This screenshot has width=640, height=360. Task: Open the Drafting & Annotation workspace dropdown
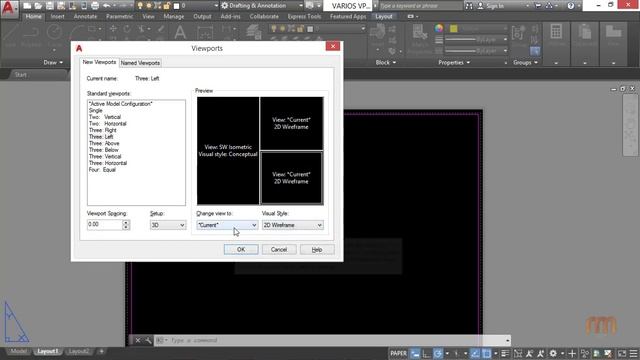coord(262,6)
